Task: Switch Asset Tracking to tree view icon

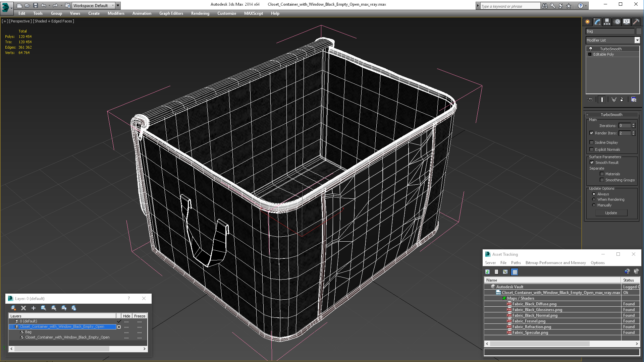Action: (505, 272)
